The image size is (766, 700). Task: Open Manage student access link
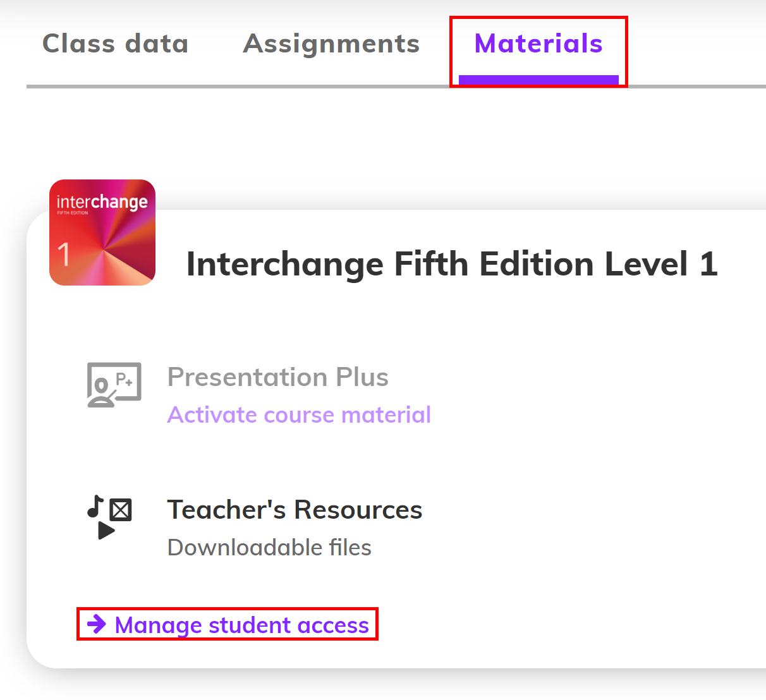click(x=241, y=625)
